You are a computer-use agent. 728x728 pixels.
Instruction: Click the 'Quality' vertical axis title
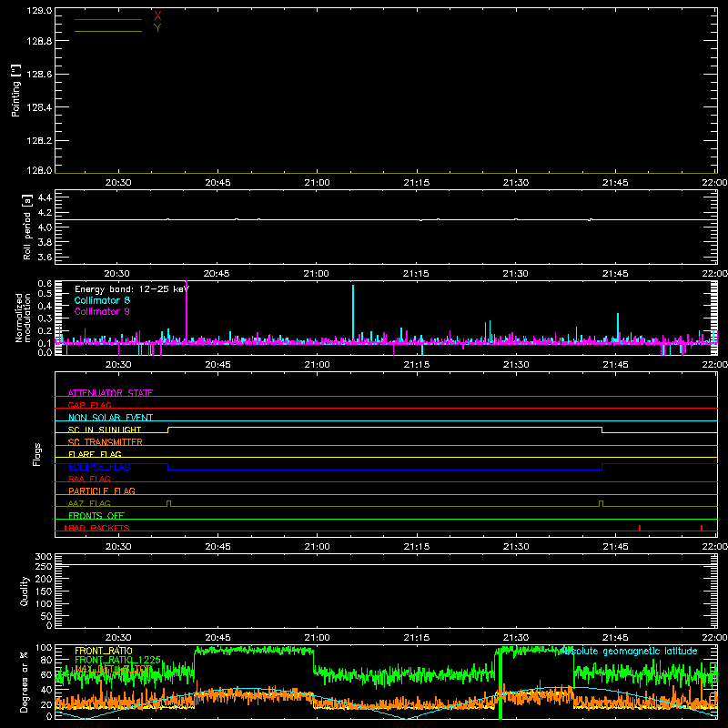pyautogui.click(x=25, y=591)
